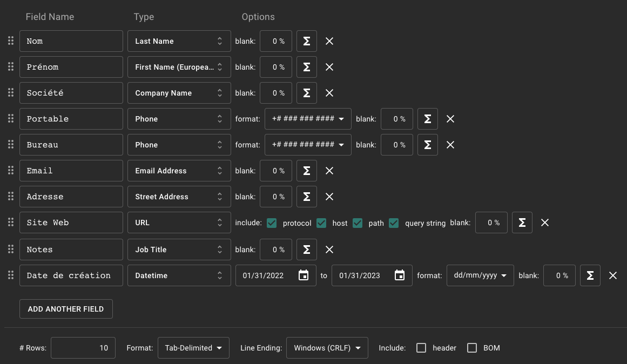This screenshot has width=627, height=364.
Task: Enable the header include checkbox
Action: (x=421, y=348)
